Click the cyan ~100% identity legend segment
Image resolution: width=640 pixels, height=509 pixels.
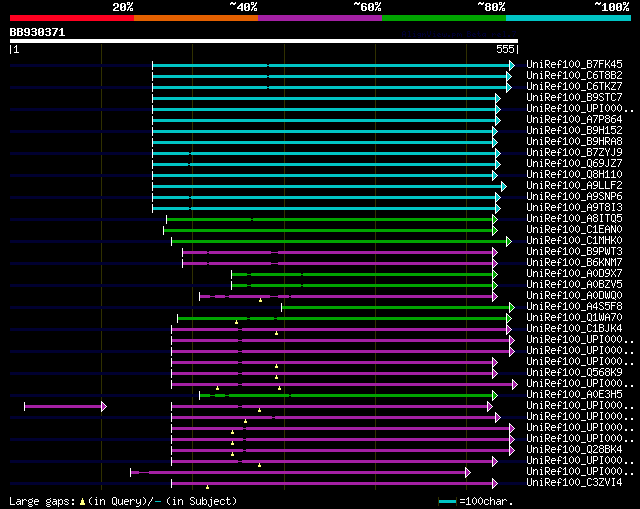click(569, 18)
